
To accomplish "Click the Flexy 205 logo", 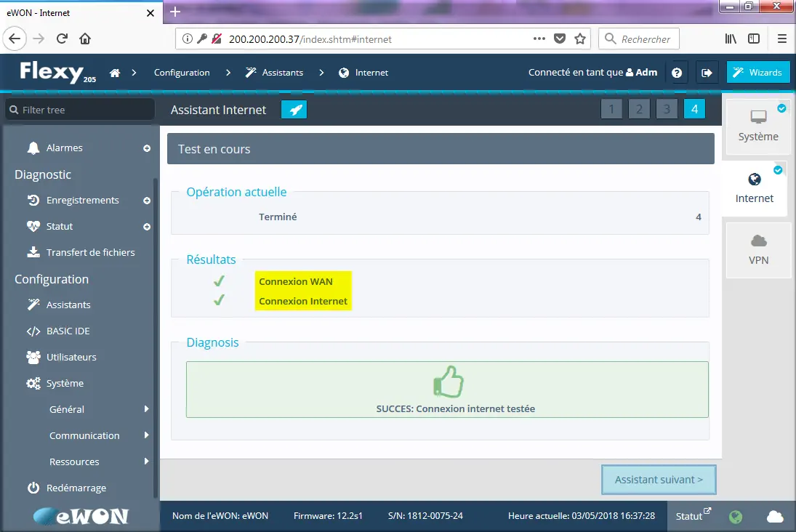I will pyautogui.click(x=57, y=72).
